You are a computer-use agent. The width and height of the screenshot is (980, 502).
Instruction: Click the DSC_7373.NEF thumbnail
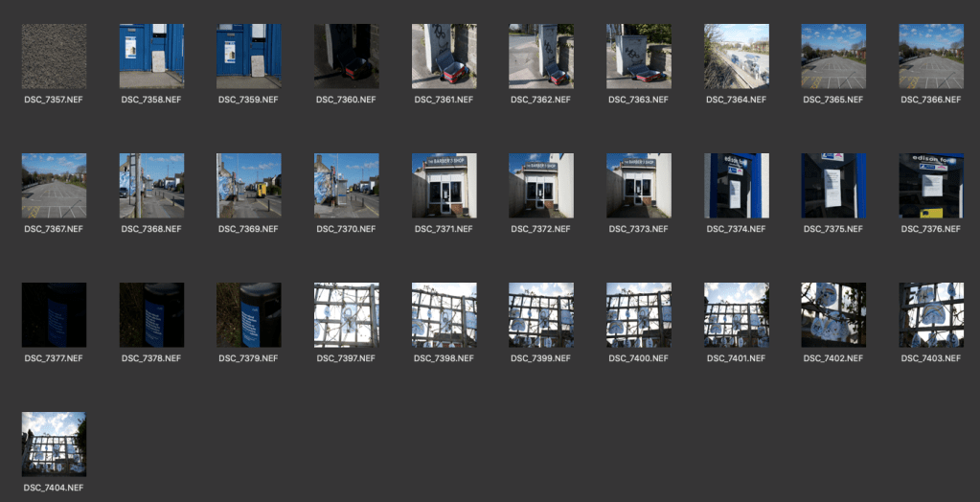[638, 186]
